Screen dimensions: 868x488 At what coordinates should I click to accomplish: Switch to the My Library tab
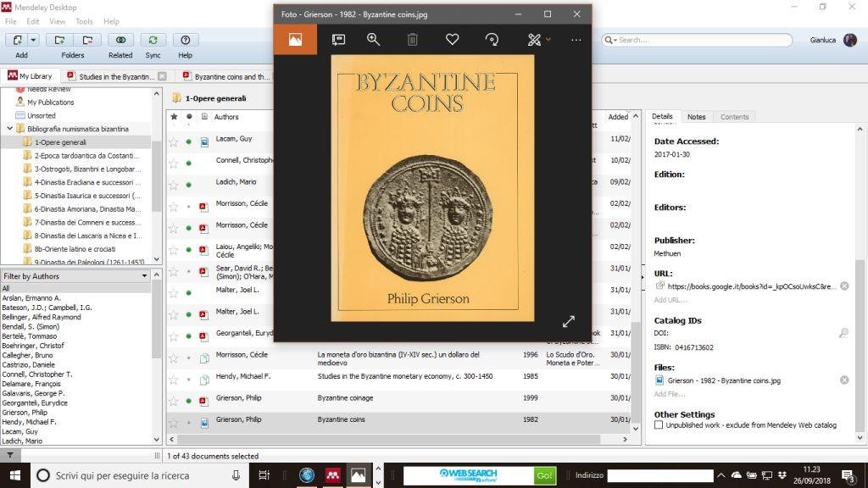click(31, 75)
